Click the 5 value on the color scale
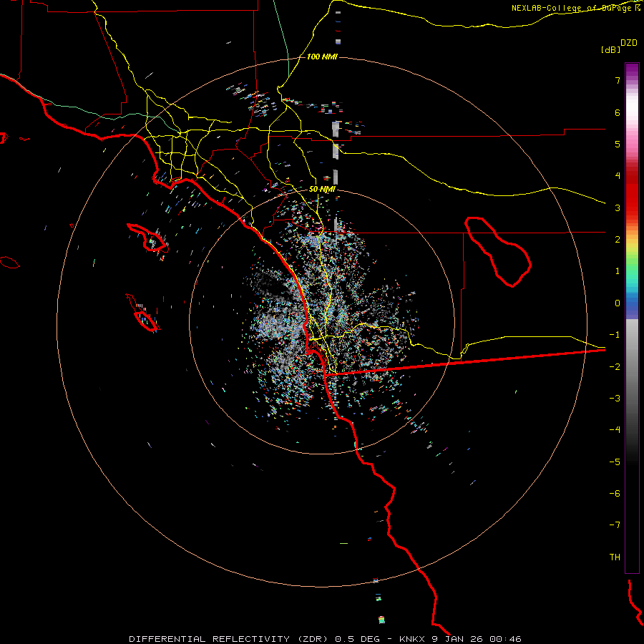This screenshot has height=644, width=644. 618,144
